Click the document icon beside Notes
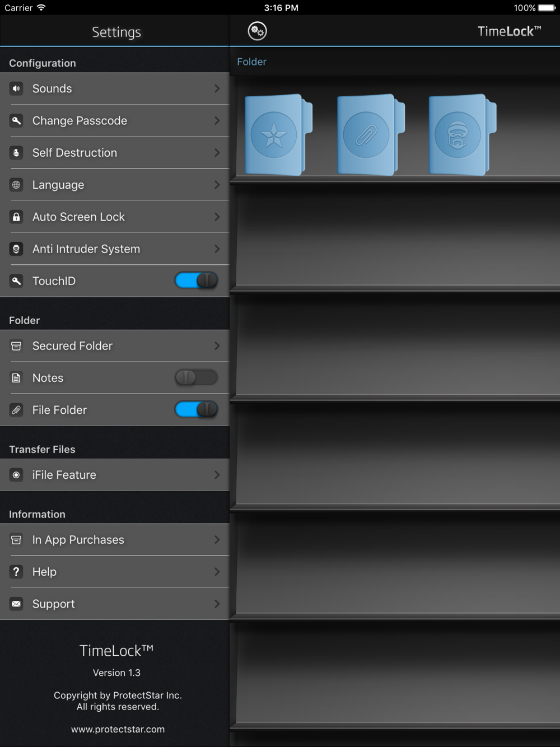Viewport: 560px width, 747px height. pyautogui.click(x=16, y=378)
